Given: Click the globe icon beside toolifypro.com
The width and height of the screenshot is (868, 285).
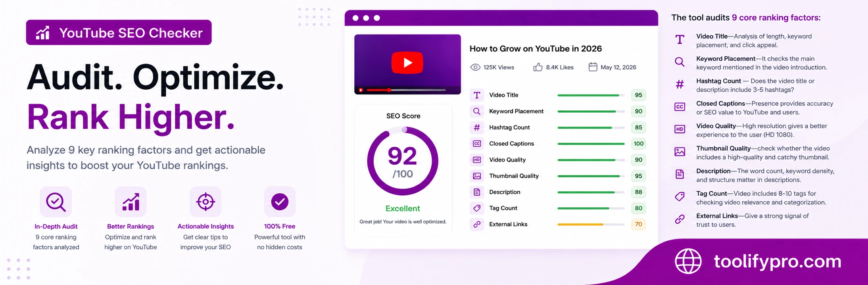Looking at the screenshot, I should [x=688, y=261].
